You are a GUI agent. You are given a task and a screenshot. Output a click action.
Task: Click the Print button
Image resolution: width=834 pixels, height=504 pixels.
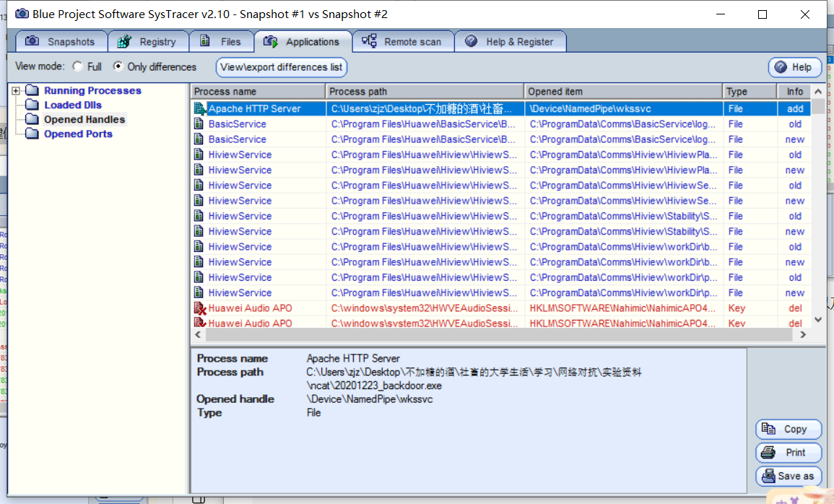[x=789, y=453]
